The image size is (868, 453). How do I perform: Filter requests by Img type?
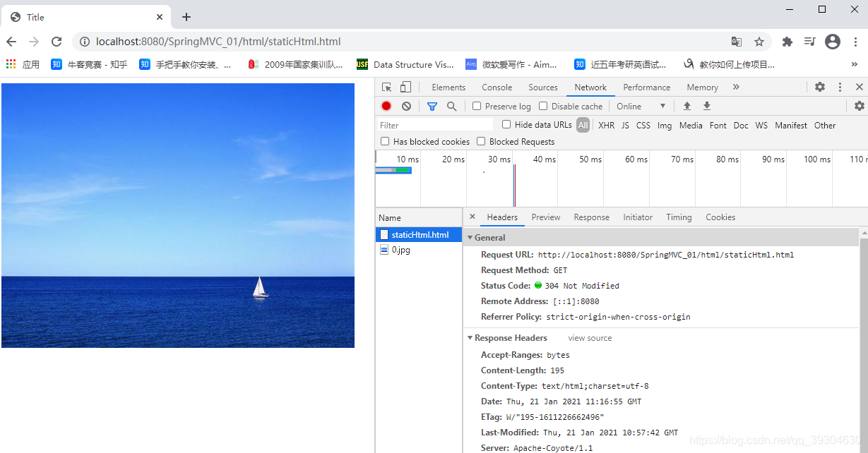[664, 125]
